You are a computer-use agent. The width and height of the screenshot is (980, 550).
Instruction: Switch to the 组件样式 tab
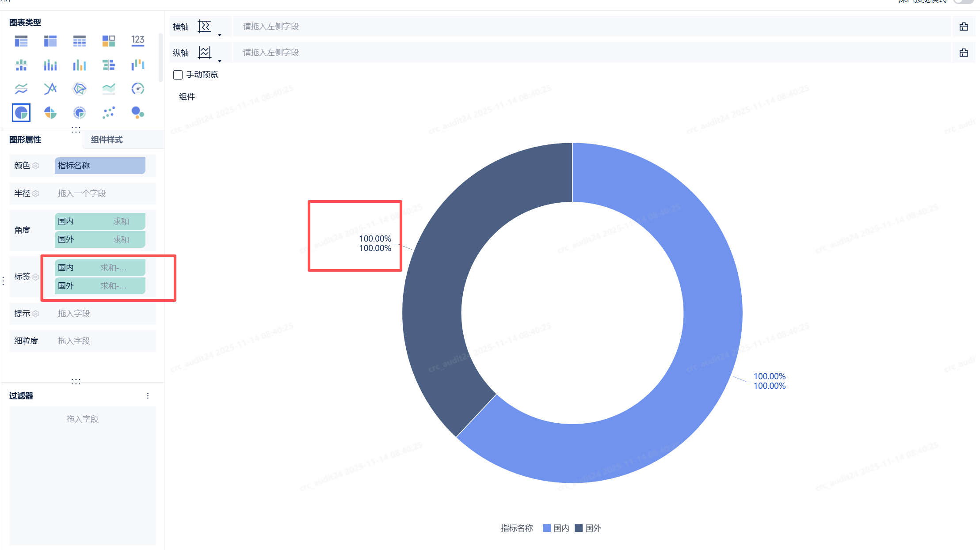point(107,140)
